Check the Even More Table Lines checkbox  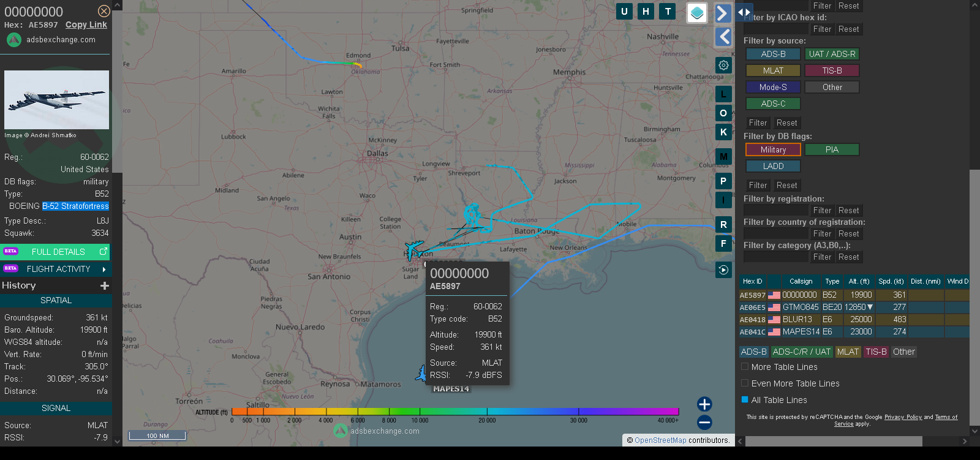745,383
